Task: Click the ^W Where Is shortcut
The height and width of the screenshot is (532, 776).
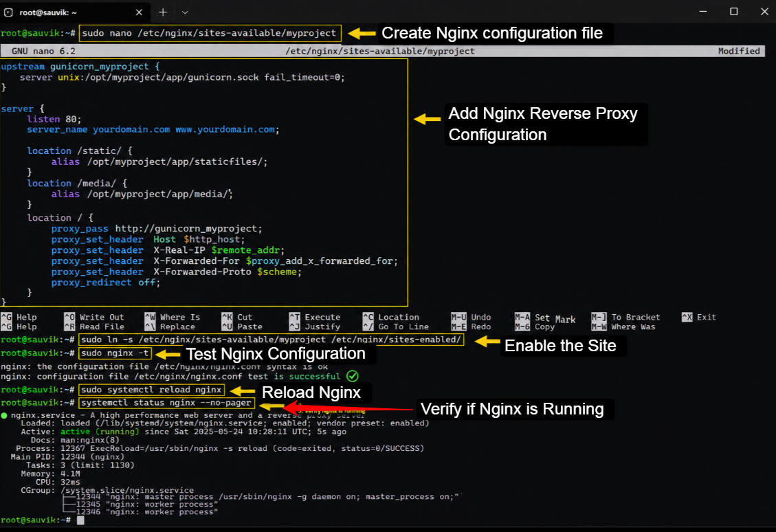Action: [173, 318]
